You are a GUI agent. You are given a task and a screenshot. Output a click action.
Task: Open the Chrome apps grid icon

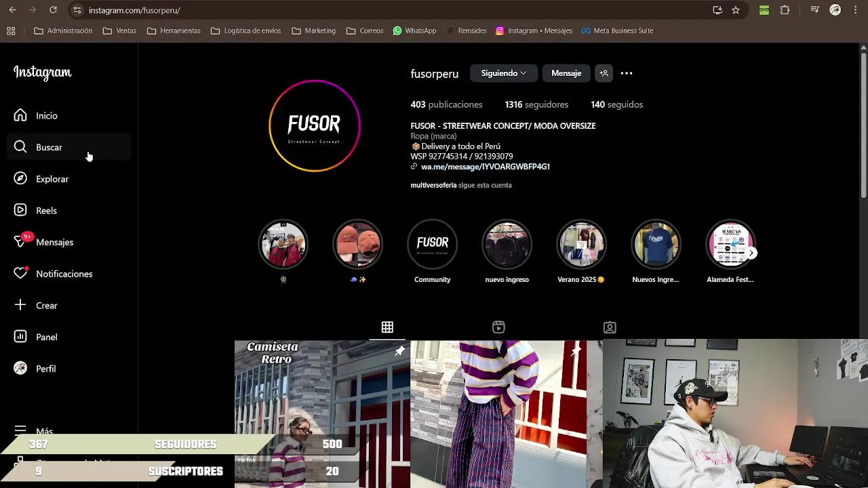(x=11, y=30)
